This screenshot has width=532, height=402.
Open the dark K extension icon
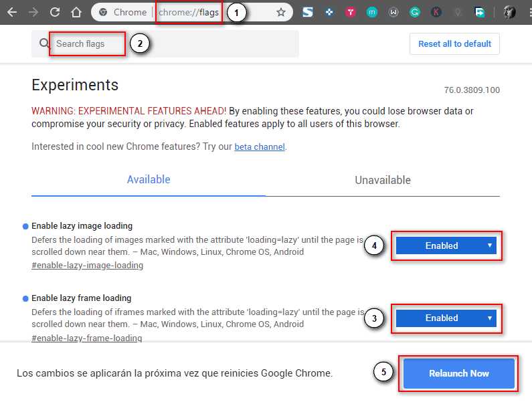click(436, 13)
